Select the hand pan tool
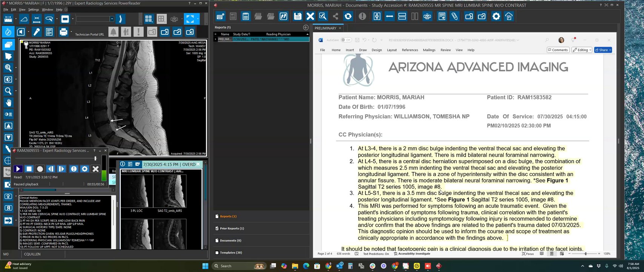644x272 pixels. (x=8, y=103)
